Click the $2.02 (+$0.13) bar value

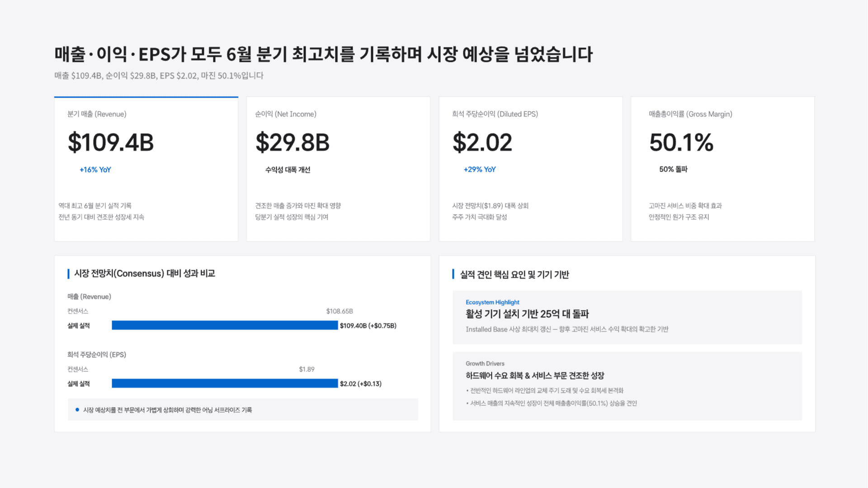361,384
